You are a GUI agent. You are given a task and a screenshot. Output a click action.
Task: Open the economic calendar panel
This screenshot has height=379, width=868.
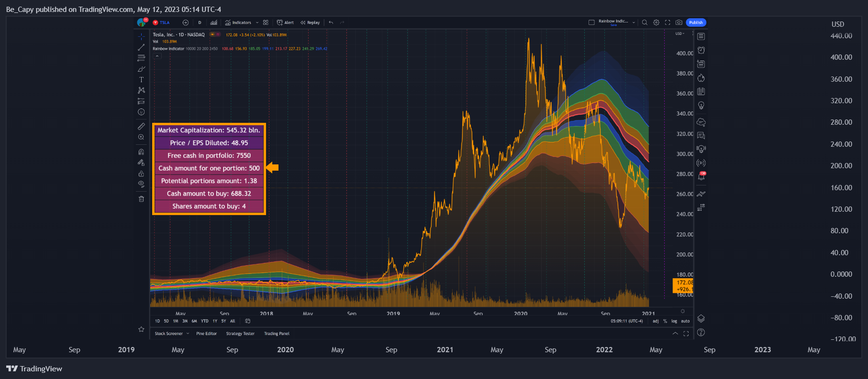coord(701,91)
